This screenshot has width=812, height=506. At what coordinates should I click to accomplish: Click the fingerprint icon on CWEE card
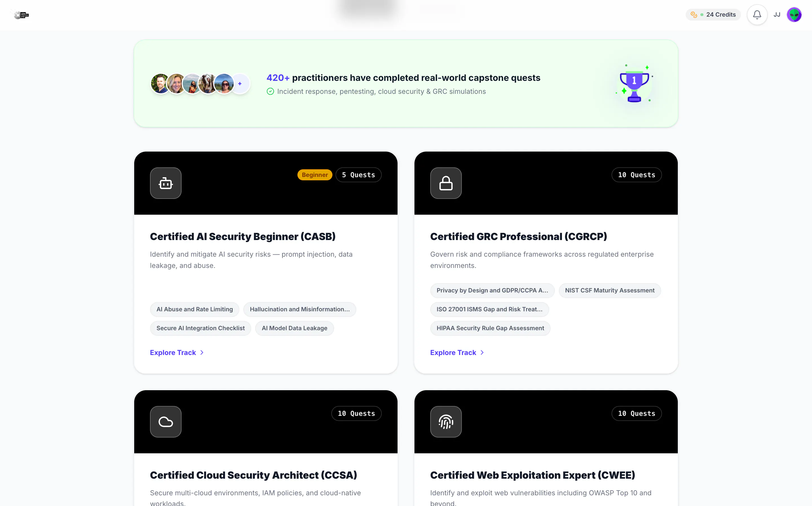tap(446, 422)
